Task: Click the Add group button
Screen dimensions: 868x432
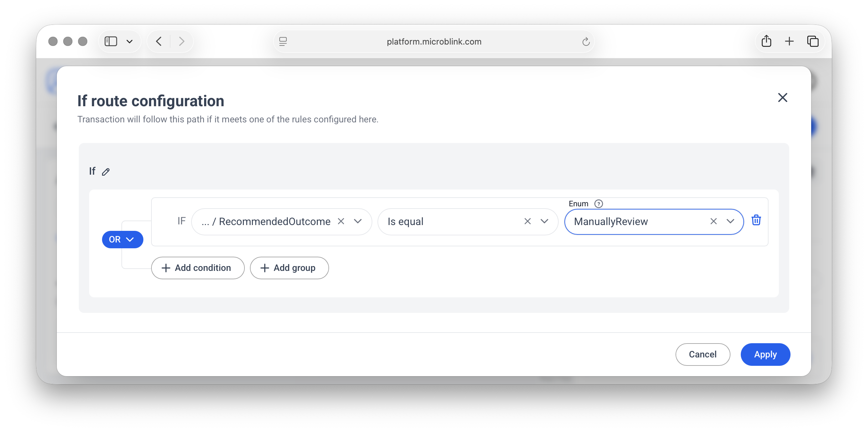Action: click(289, 268)
